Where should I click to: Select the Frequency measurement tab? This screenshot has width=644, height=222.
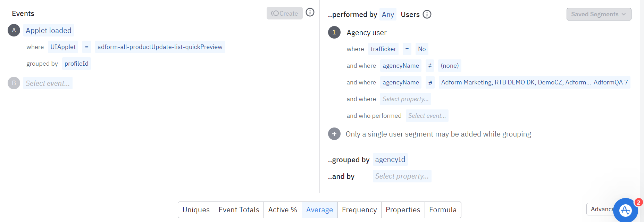tap(359, 210)
